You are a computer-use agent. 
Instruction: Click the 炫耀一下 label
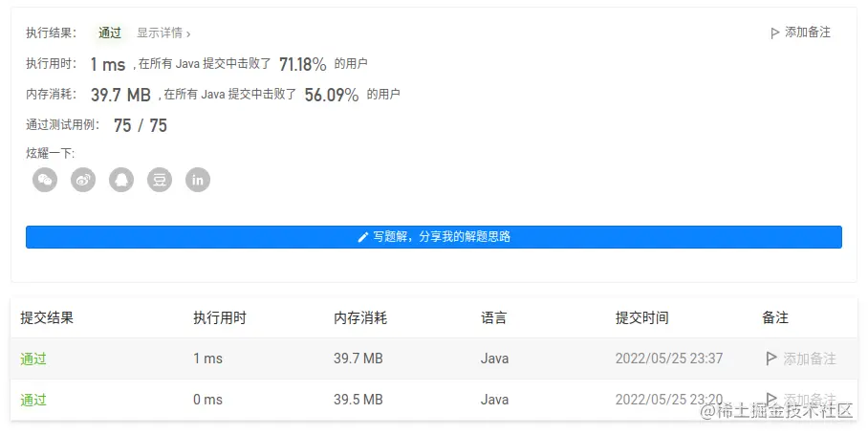pos(51,153)
